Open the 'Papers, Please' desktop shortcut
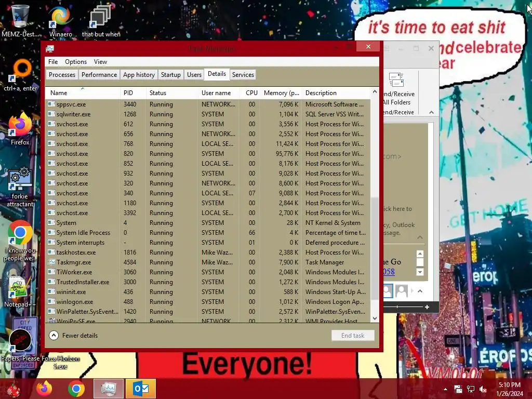The image size is (532, 399). click(20, 344)
